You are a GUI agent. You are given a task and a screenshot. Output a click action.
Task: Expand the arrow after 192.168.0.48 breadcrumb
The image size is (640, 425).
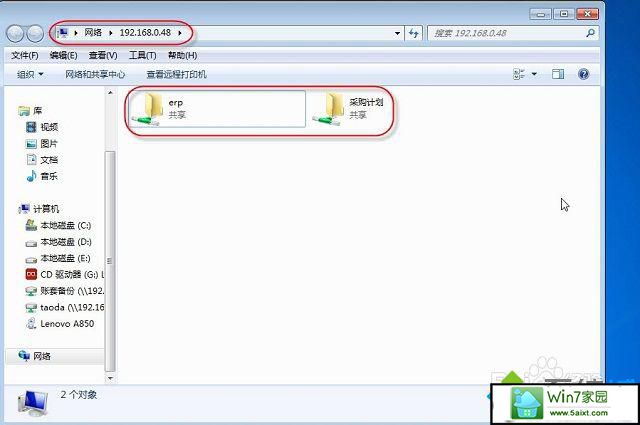click(180, 33)
